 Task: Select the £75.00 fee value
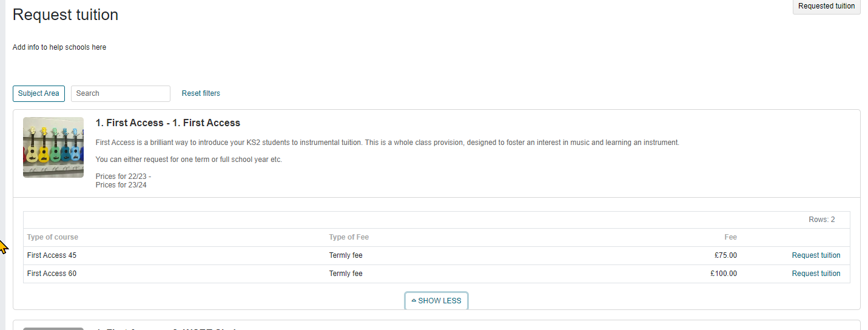725,255
